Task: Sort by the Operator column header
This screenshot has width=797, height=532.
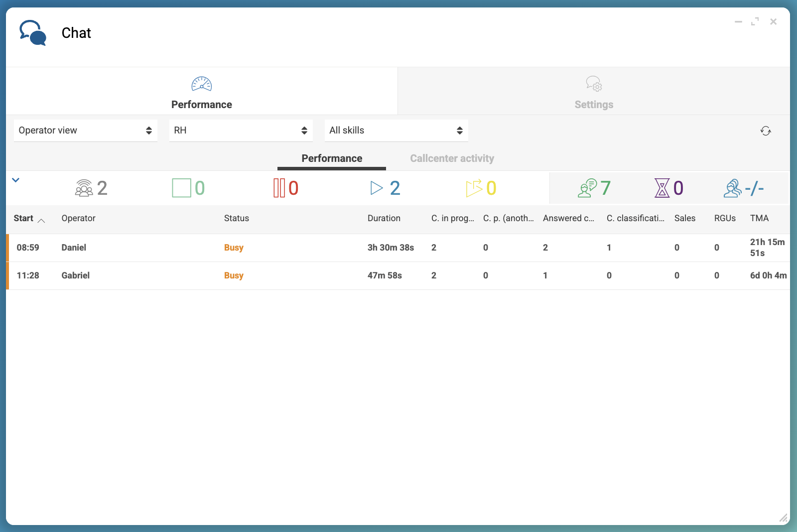Action: click(x=78, y=218)
